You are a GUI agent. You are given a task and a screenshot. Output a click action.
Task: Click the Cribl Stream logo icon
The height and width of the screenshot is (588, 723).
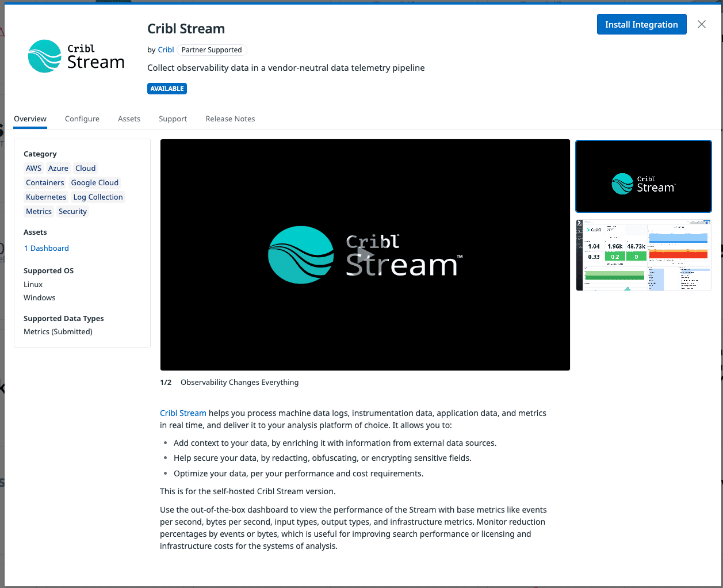click(x=45, y=56)
